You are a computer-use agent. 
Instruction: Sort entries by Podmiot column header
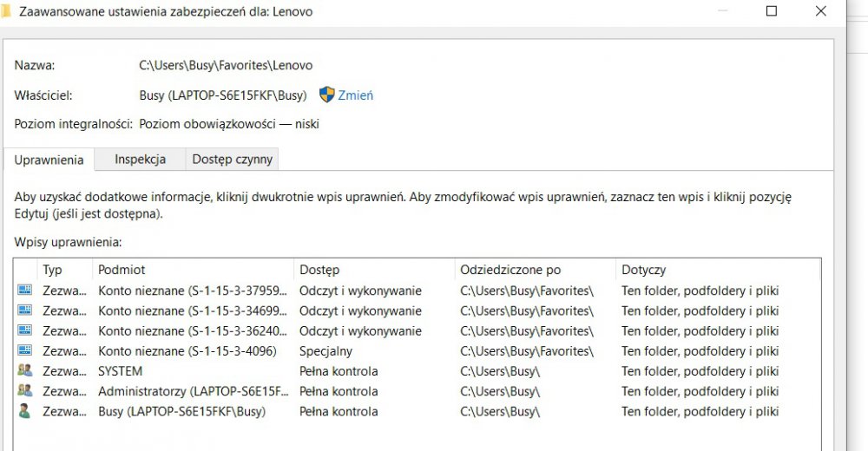(122, 270)
